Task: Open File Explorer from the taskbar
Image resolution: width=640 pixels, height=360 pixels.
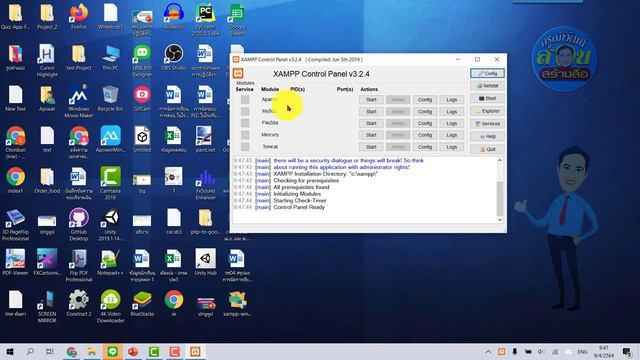Action: (91, 351)
